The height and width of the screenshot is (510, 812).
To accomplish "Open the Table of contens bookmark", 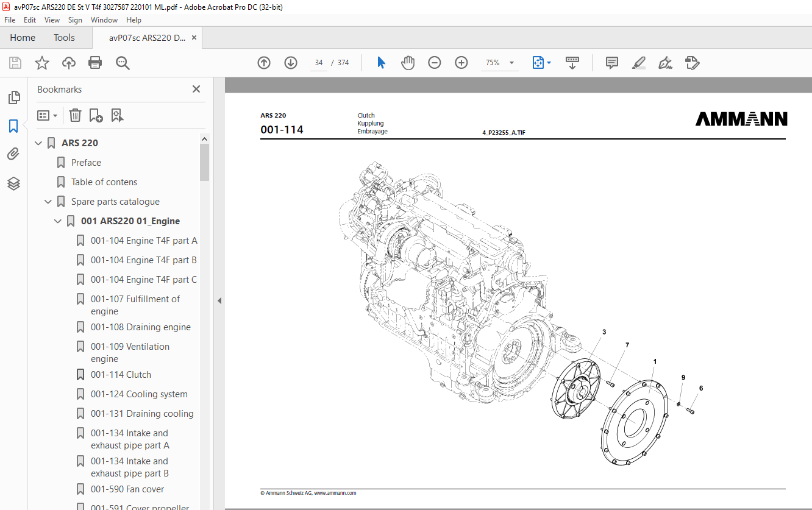I will [x=104, y=182].
